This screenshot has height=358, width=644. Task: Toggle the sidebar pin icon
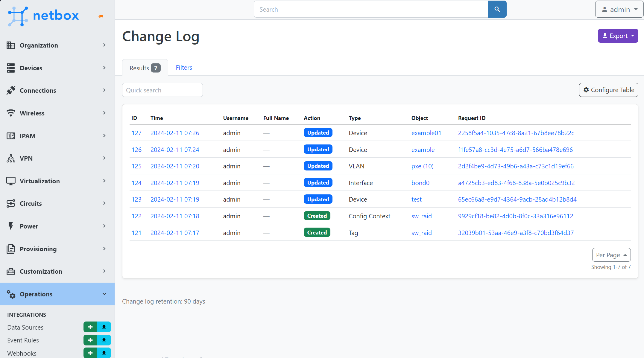[101, 16]
